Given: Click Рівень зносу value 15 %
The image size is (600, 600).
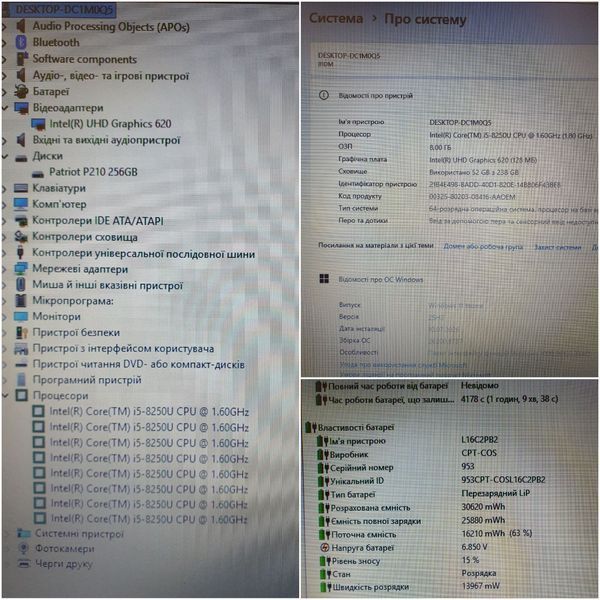Looking at the screenshot, I should tap(470, 560).
